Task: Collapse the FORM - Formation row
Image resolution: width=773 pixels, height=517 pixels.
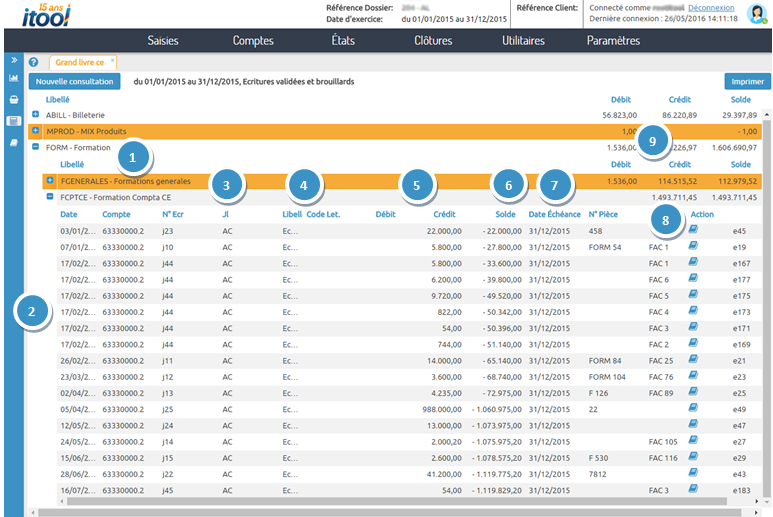Action: [x=35, y=147]
